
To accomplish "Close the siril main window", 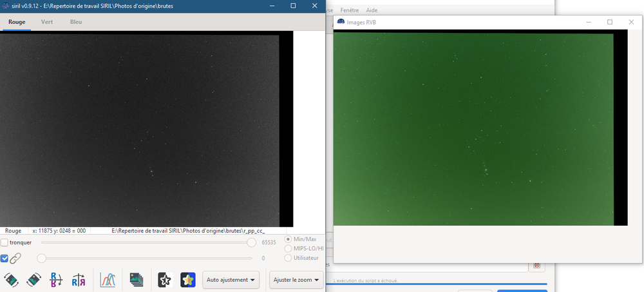I will [x=314, y=6].
